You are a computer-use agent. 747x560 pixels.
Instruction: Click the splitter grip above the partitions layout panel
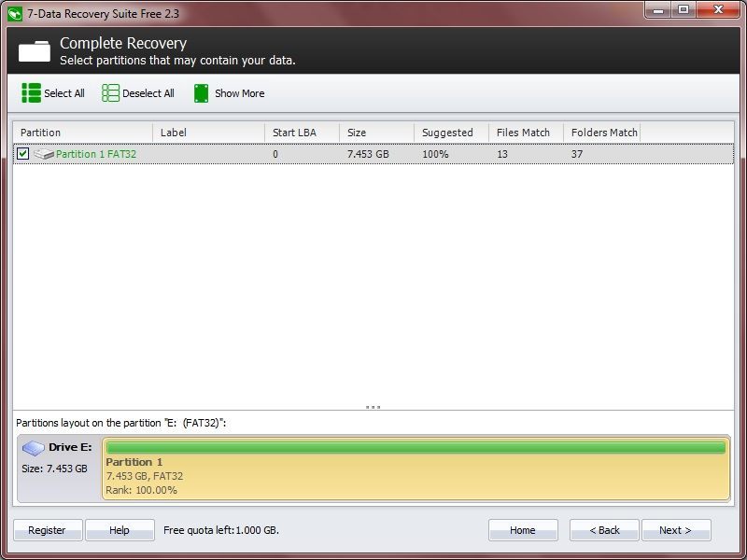[373, 406]
